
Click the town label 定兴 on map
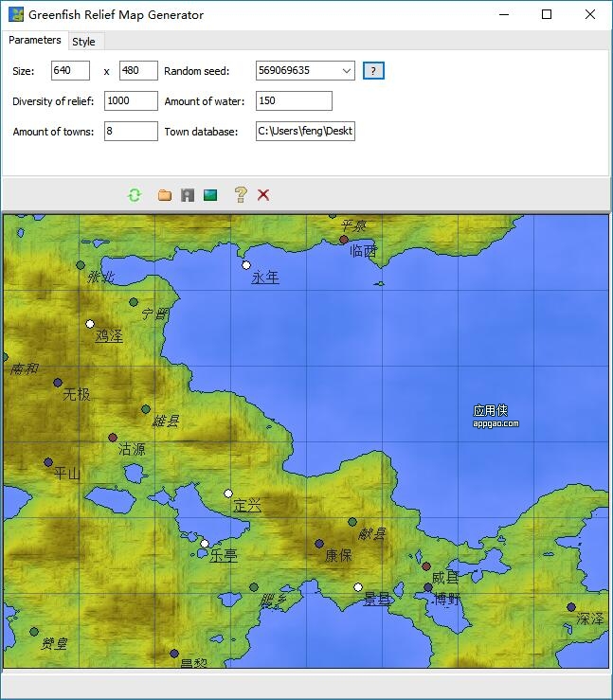click(247, 506)
